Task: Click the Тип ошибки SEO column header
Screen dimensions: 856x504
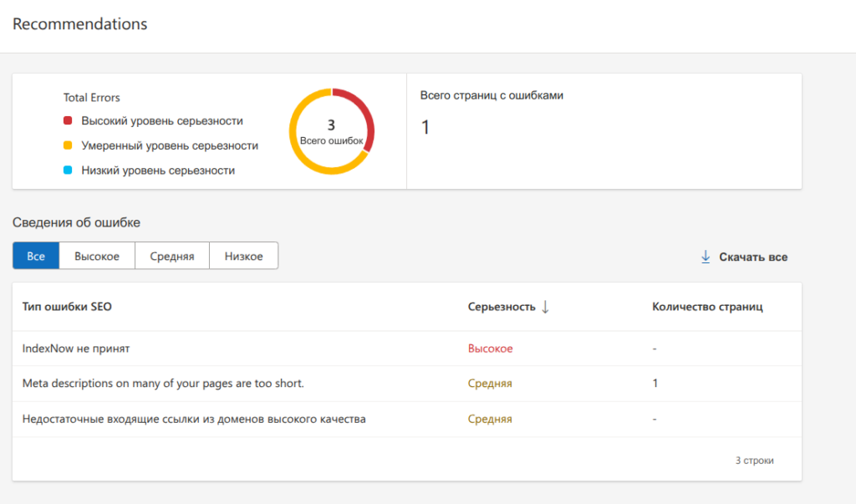Action: tap(67, 307)
